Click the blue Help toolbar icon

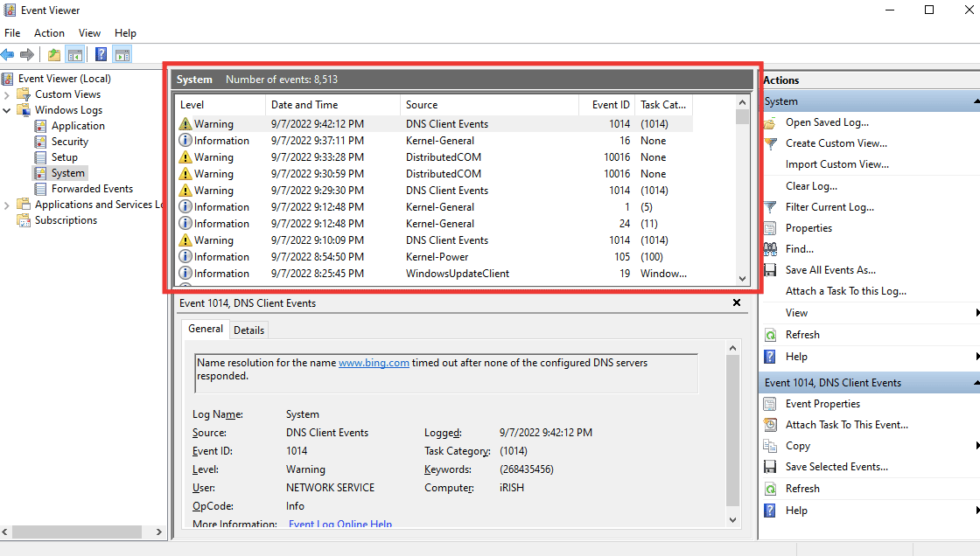pyautogui.click(x=101, y=55)
